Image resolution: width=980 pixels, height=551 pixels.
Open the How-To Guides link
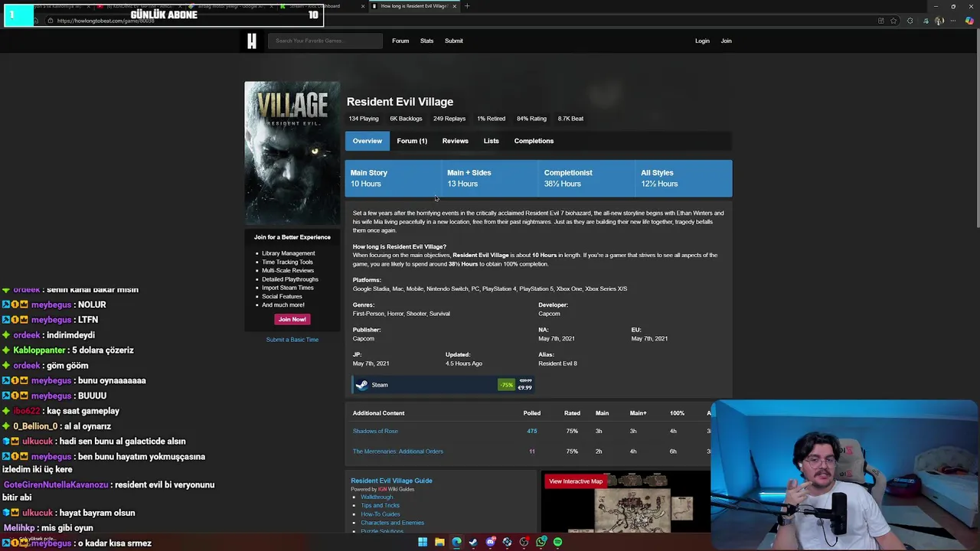pyautogui.click(x=381, y=514)
